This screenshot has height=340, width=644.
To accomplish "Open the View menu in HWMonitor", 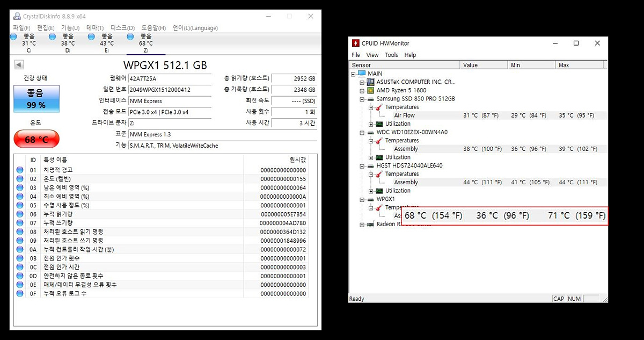I will 372,55.
